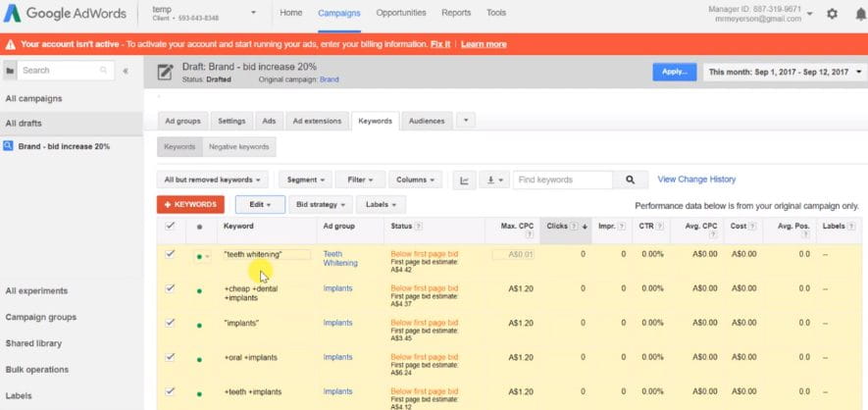Uncheck the +cheap +dental +implants row
868x410 pixels.
click(171, 288)
